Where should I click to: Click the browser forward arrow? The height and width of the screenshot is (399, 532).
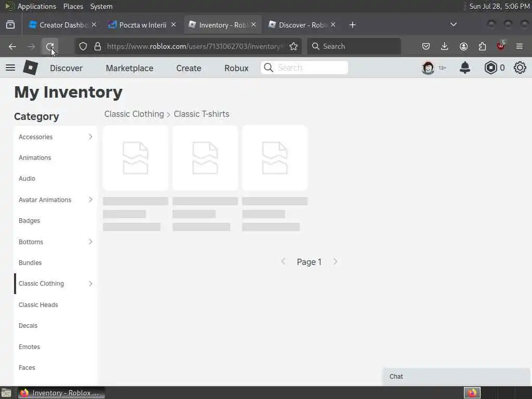[31, 46]
